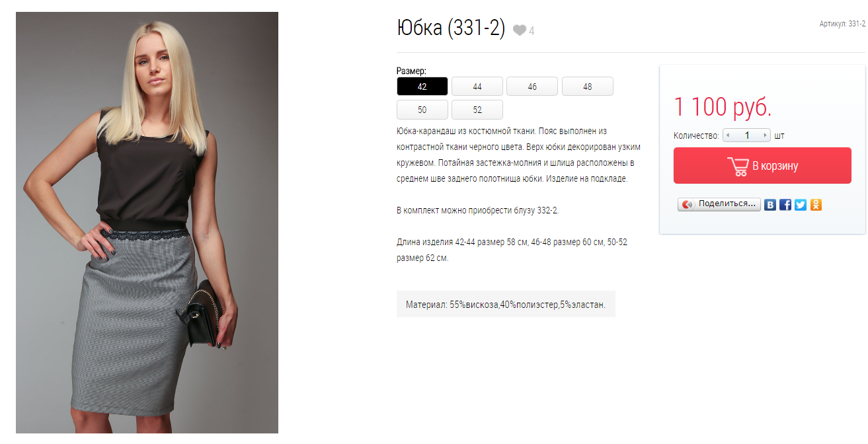Image resolution: width=868 pixels, height=444 pixels.
Task: Decrease quantity with left arrow
Action: click(728, 135)
